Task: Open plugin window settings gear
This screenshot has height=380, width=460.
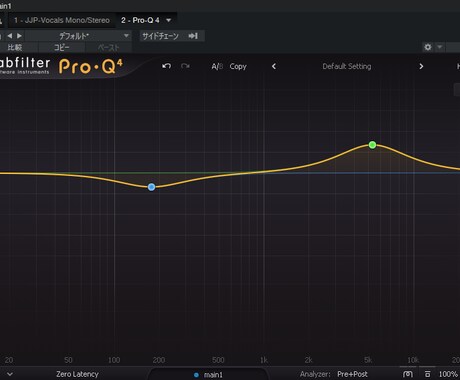Action: coord(428,47)
